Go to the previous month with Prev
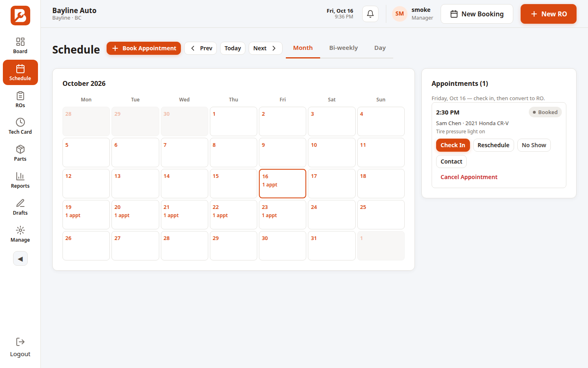The width and height of the screenshot is (588, 368). (200, 48)
